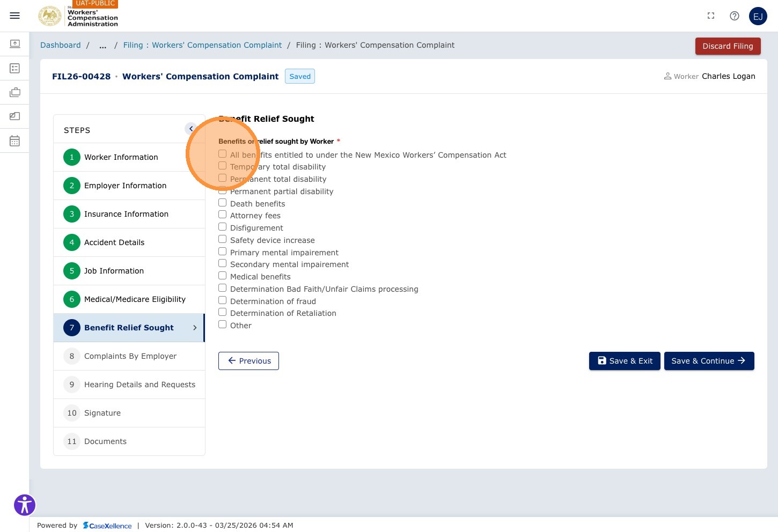Check Death benefits
The width and height of the screenshot is (778, 532).
click(x=222, y=203)
